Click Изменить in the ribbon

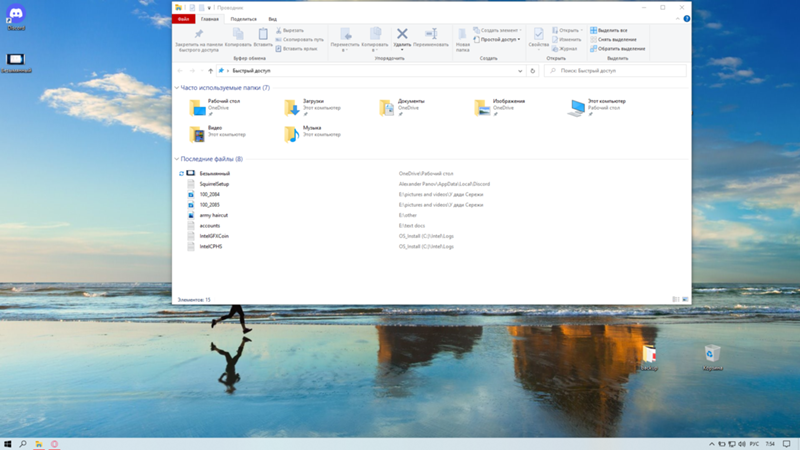[566, 39]
